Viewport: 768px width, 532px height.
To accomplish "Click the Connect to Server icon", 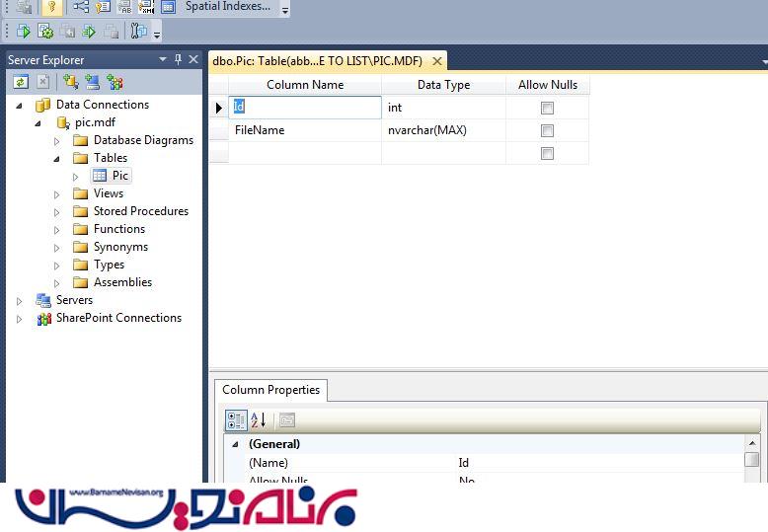I will tap(93, 82).
